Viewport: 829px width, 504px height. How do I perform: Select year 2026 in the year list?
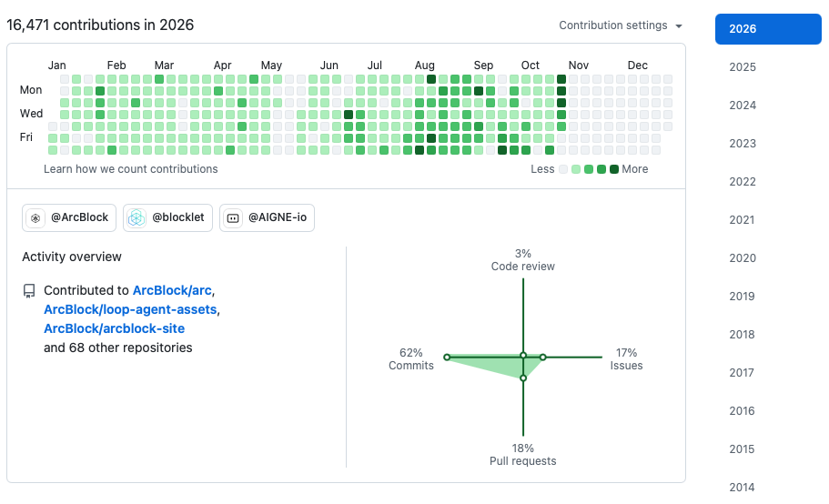tap(768, 29)
